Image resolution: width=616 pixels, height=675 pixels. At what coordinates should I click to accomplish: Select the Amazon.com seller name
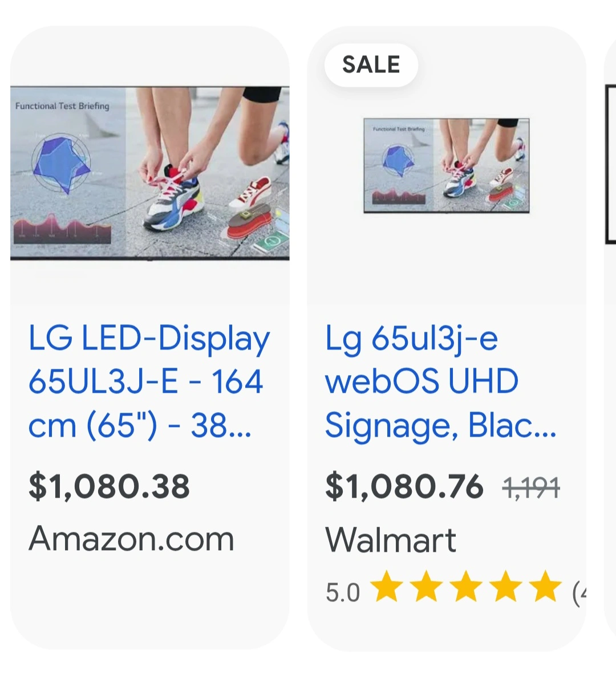[x=131, y=539]
